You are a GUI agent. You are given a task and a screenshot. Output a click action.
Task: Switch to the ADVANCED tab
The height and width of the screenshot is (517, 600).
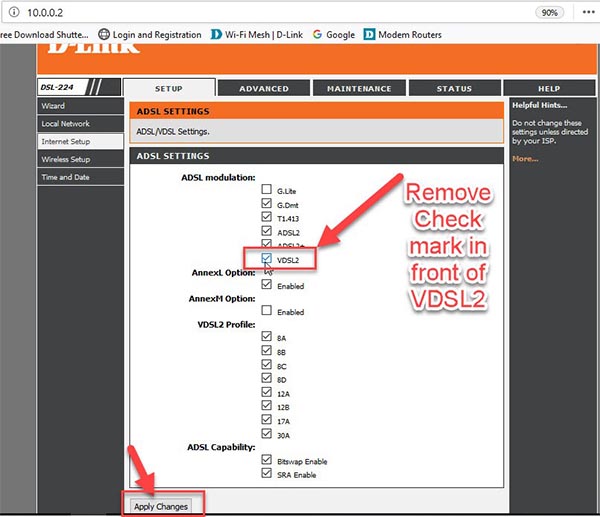pyautogui.click(x=264, y=88)
